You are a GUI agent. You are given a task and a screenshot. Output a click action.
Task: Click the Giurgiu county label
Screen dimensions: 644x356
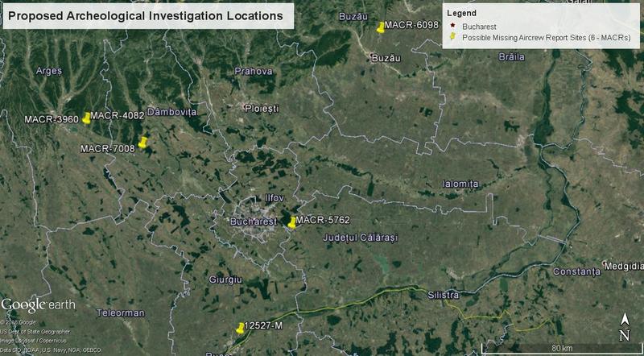click(225, 280)
